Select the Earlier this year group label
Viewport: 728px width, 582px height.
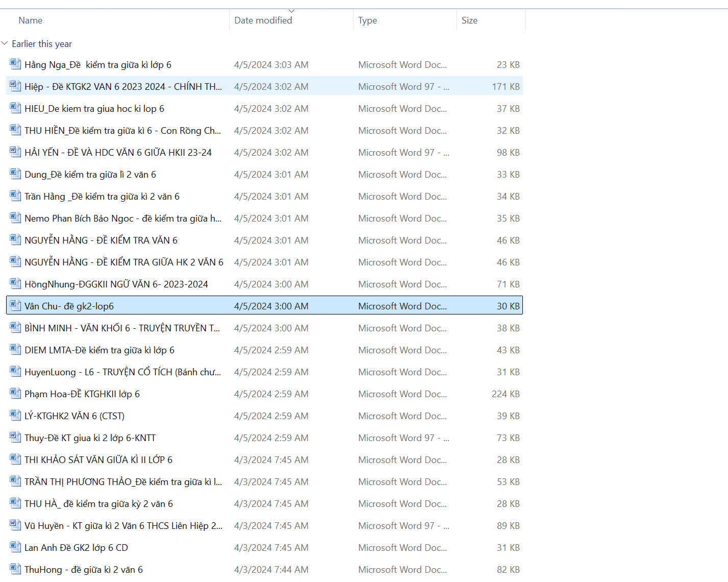tap(42, 44)
